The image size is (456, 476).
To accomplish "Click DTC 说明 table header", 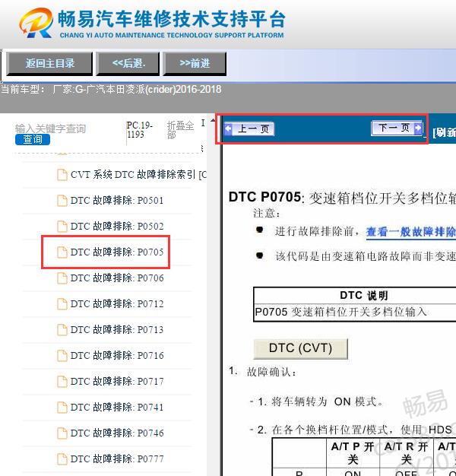I will click(364, 295).
